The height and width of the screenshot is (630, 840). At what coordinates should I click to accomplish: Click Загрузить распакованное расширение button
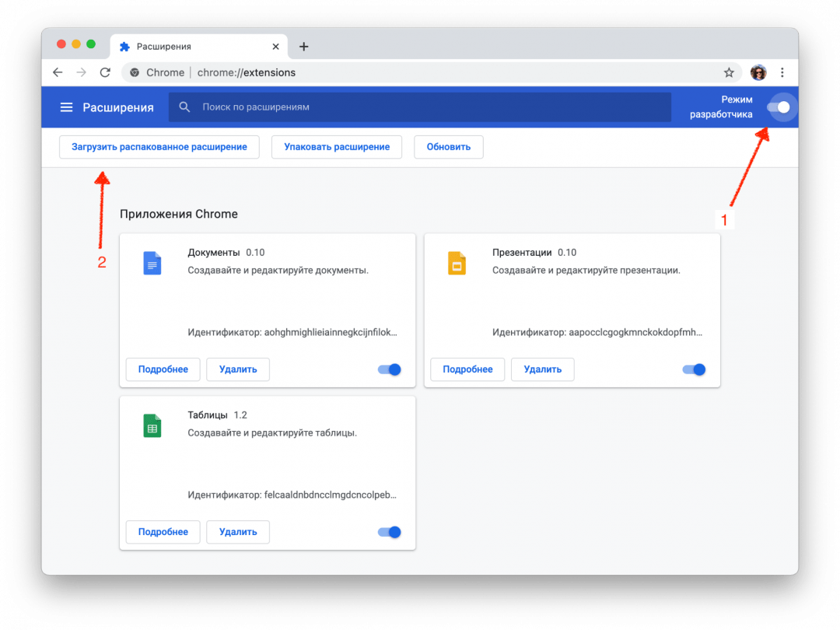159,147
